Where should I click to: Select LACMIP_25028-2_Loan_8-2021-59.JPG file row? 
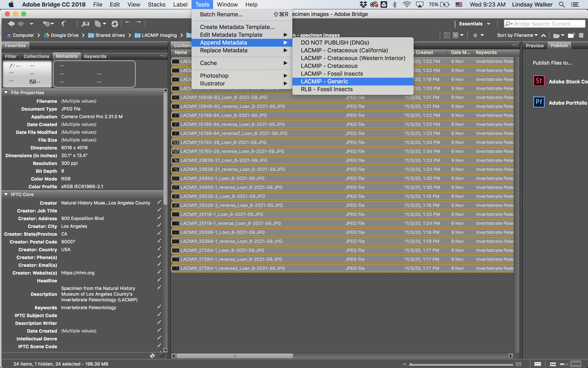(342, 196)
